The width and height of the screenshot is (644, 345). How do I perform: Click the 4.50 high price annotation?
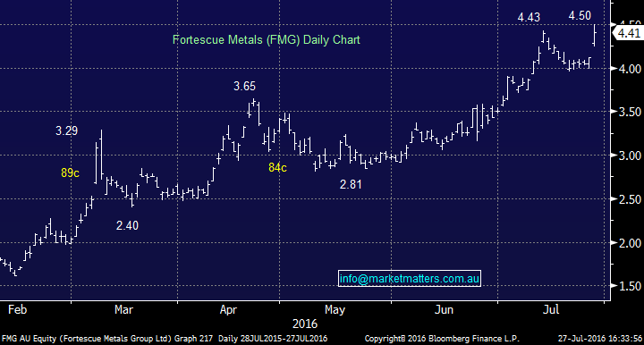point(580,16)
